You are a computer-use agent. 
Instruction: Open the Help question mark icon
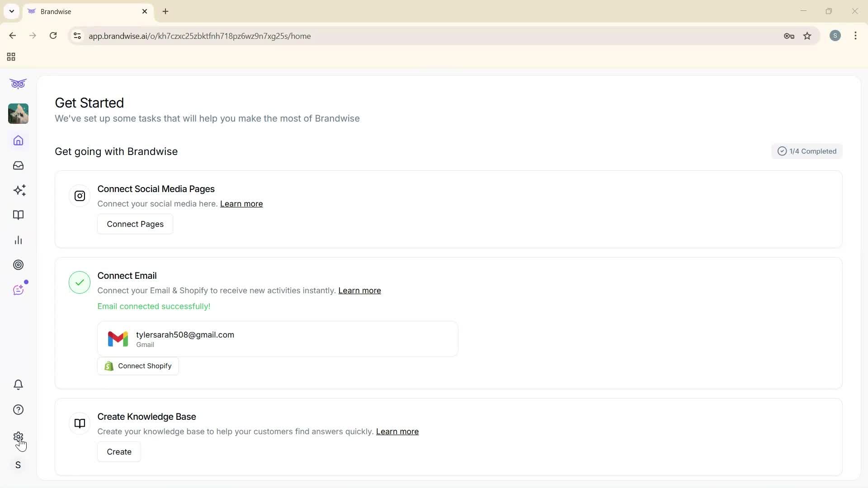pos(18,409)
